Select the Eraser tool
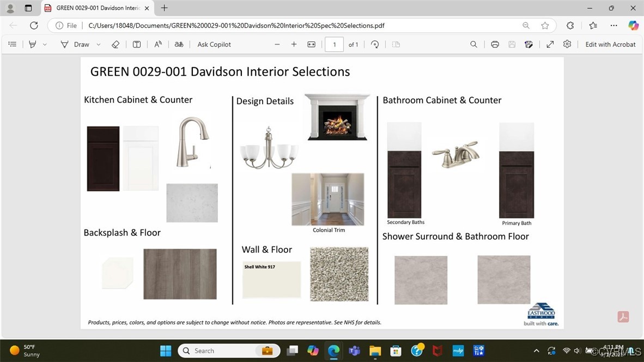Screen dimensions: 644x362 click(x=115, y=44)
